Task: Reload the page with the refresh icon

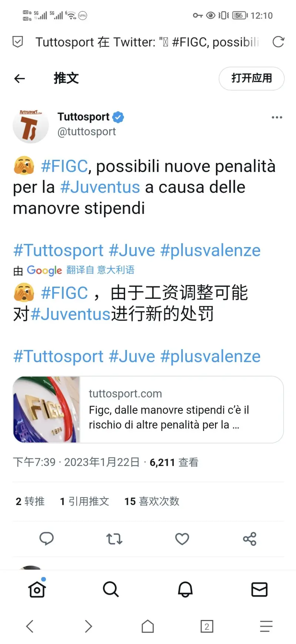Action: point(278,42)
